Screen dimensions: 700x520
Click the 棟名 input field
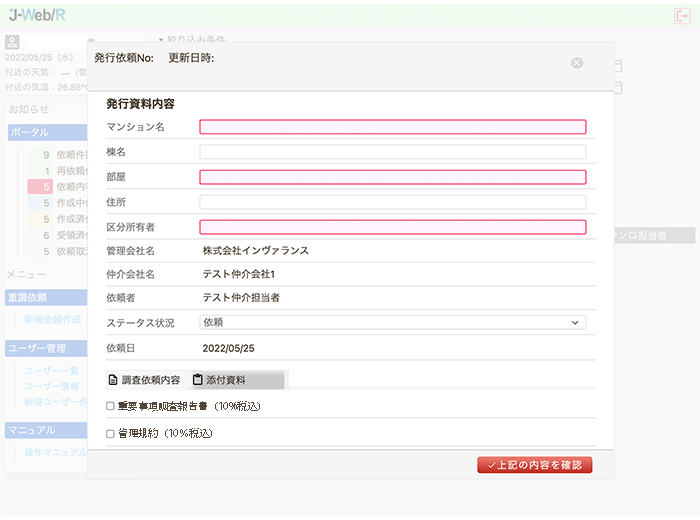[392, 152]
